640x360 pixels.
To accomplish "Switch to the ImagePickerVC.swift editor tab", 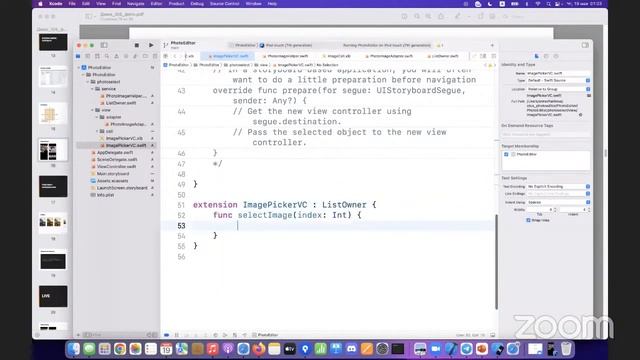I will coord(228,56).
